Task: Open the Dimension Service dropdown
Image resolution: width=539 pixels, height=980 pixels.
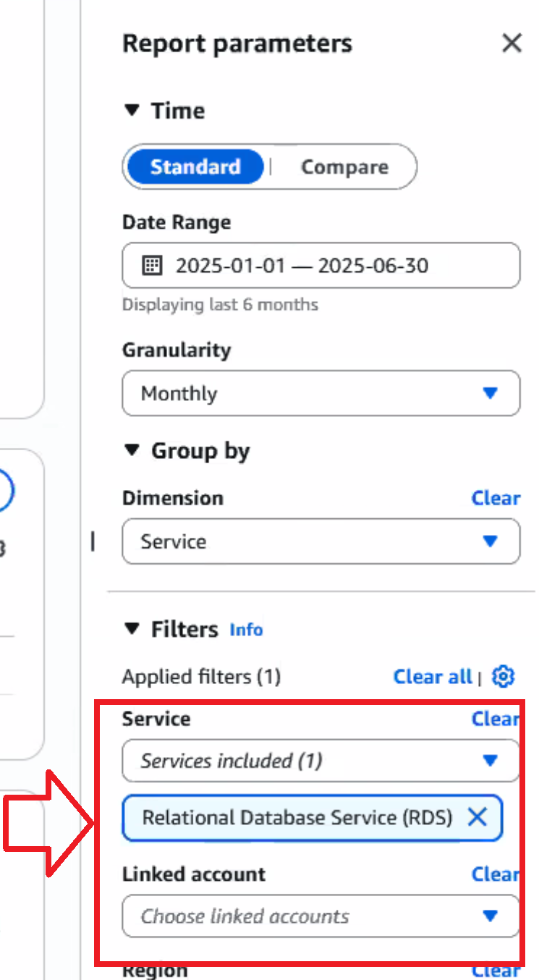Action: coord(321,541)
